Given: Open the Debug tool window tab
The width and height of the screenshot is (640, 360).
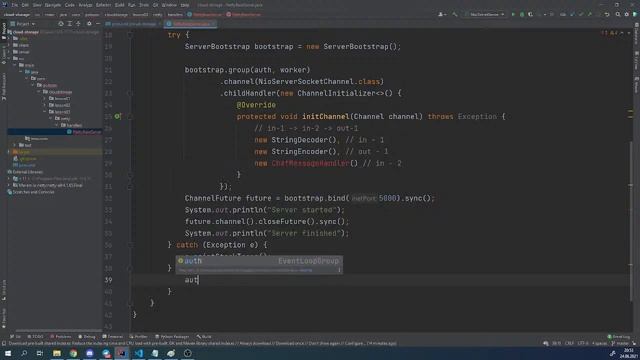Looking at the screenshot, I should point(87,337).
